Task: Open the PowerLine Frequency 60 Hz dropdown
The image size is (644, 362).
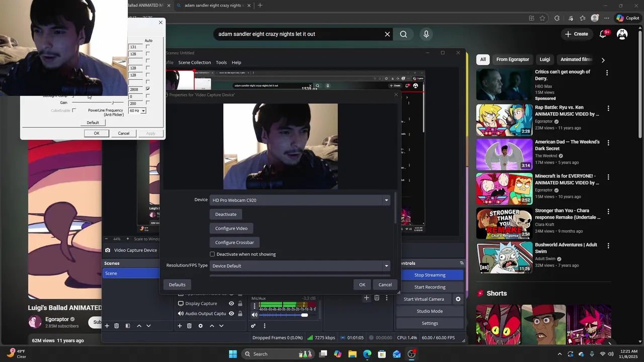Action: point(137,111)
